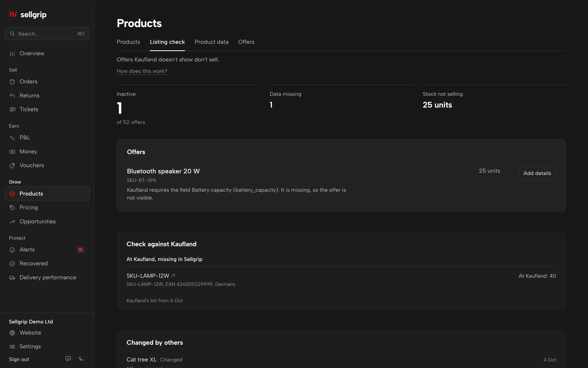Click the of 52 offers text
The image size is (588, 368).
pyautogui.click(x=131, y=122)
